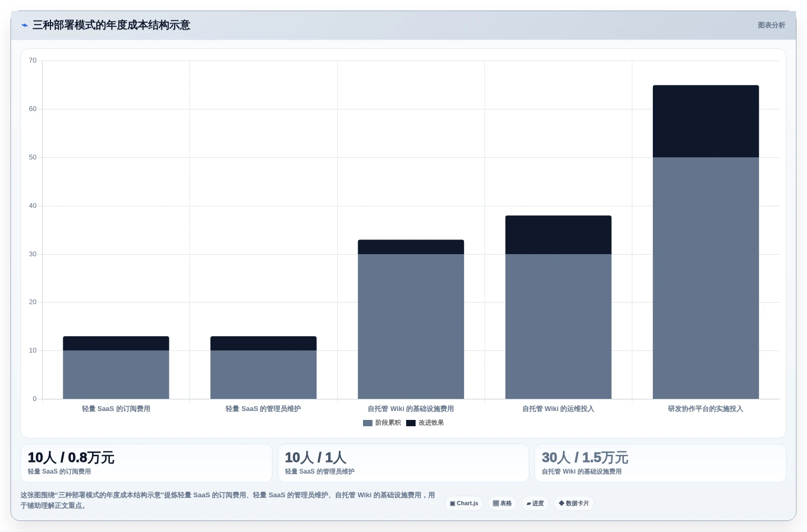Click the axis label 轻量 SaaS 的订阅费用
Screen dimensions: 807x532
click(116, 409)
